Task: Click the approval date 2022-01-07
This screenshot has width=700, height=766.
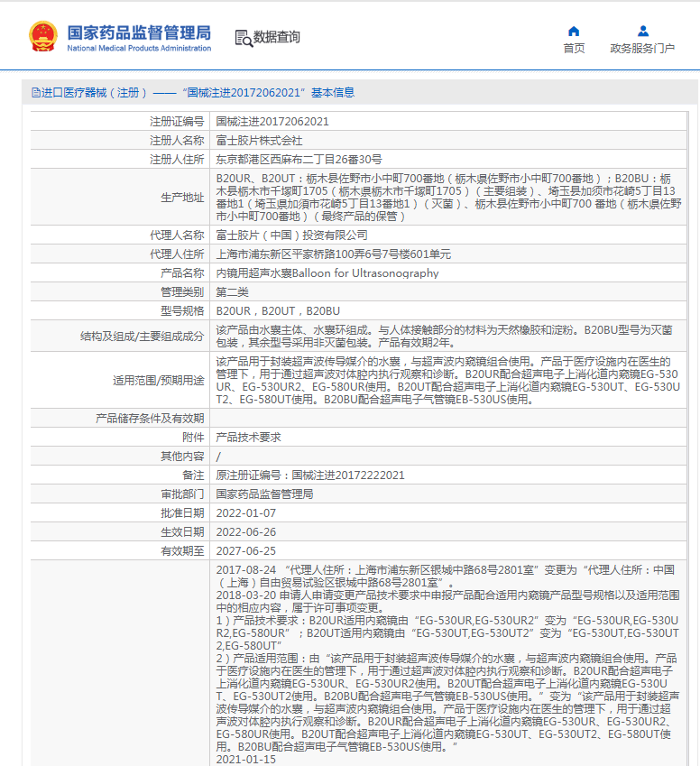Action: click(246, 513)
